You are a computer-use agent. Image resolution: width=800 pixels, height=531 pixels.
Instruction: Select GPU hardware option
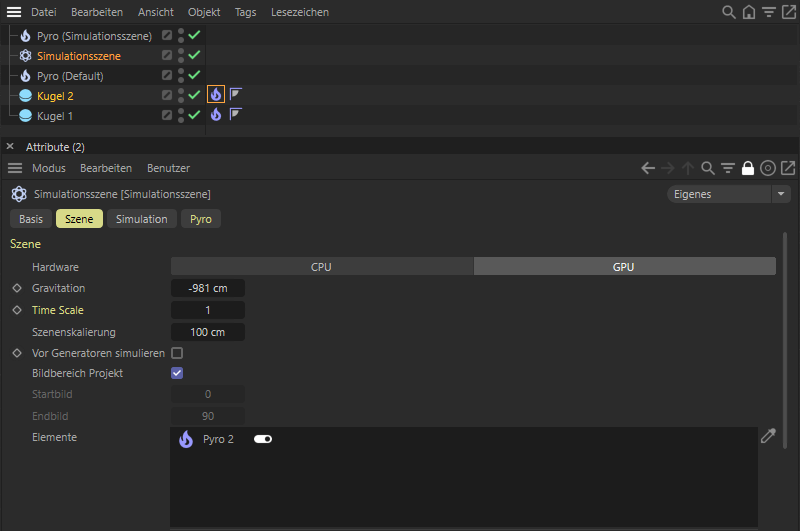pyautogui.click(x=624, y=267)
